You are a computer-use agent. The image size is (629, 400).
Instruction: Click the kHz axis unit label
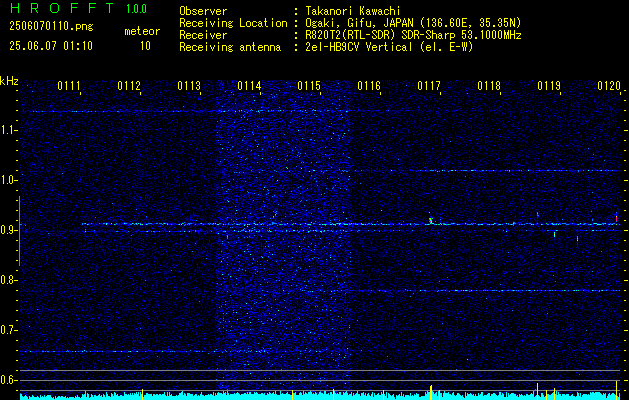(x=9, y=81)
